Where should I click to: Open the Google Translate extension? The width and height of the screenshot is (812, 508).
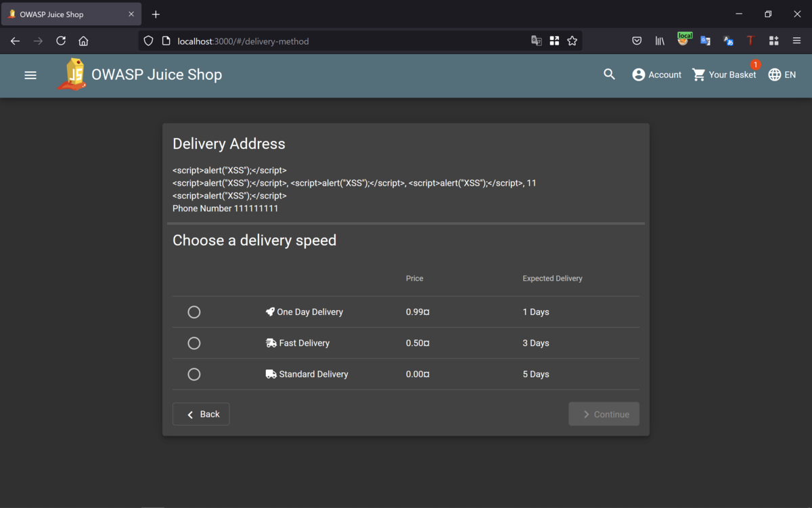(x=705, y=41)
